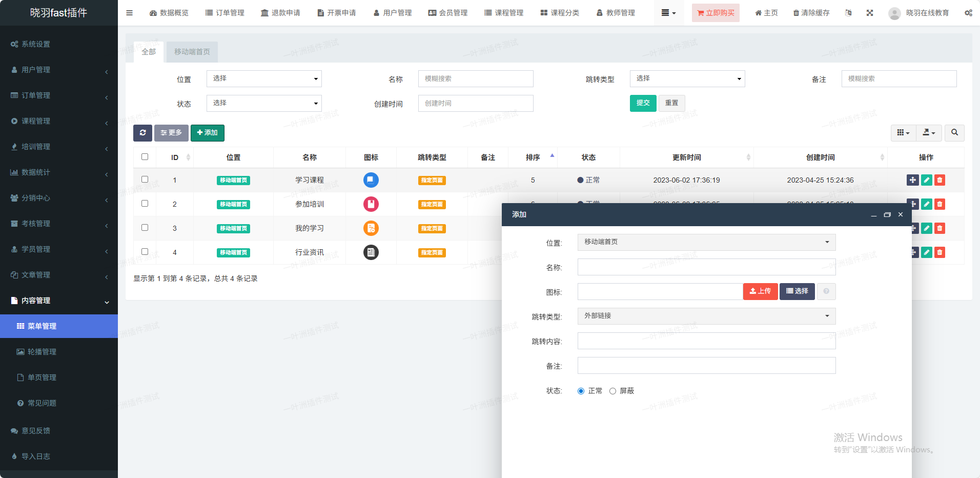Screen dimensions: 980x478
Task: Click the green edit pencil for row 1
Action: point(926,180)
